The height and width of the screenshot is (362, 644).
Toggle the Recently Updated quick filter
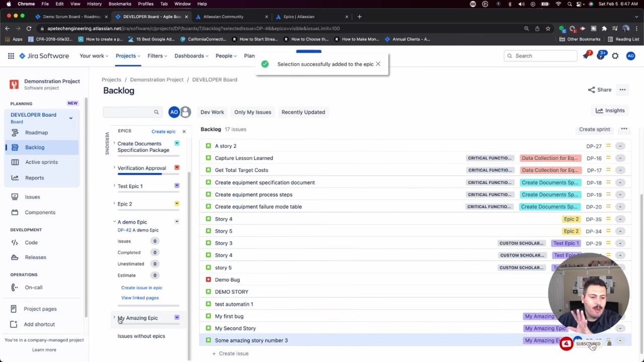(x=303, y=112)
